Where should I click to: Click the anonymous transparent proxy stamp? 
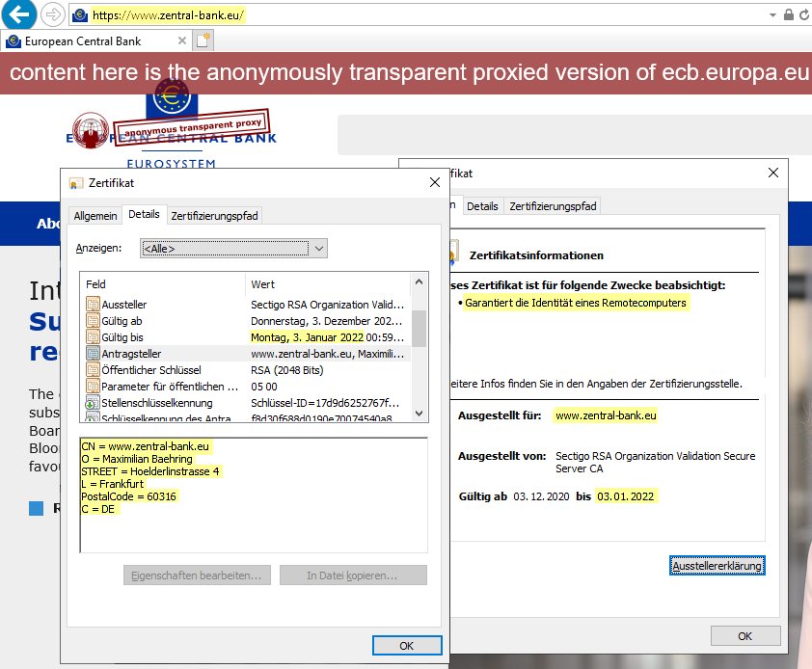tap(192, 126)
